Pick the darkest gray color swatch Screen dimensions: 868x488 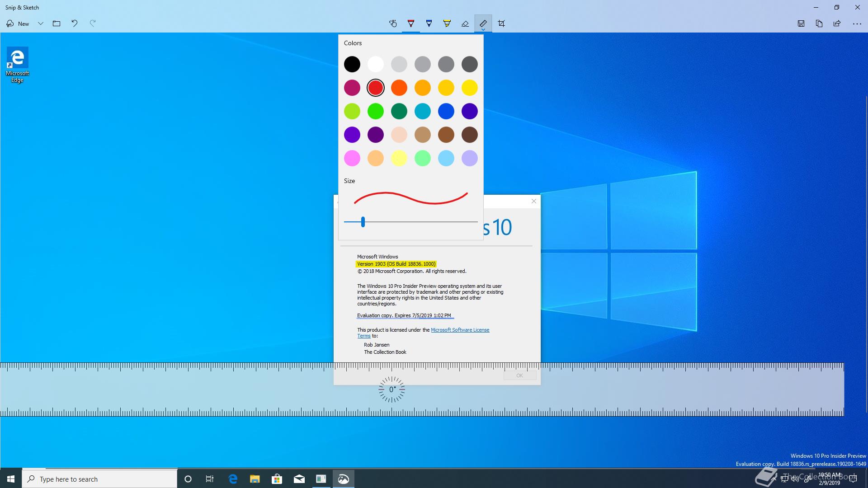click(x=470, y=64)
